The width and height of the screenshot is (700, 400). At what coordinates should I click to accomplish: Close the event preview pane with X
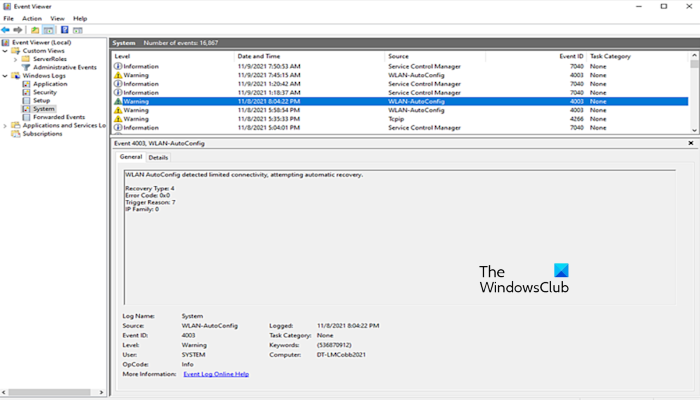coord(690,144)
